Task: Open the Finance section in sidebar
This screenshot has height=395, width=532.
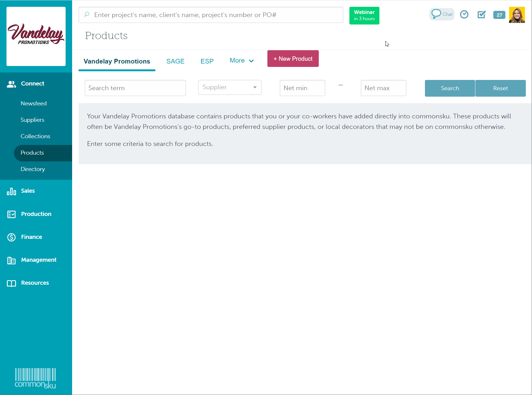Action: [31, 237]
